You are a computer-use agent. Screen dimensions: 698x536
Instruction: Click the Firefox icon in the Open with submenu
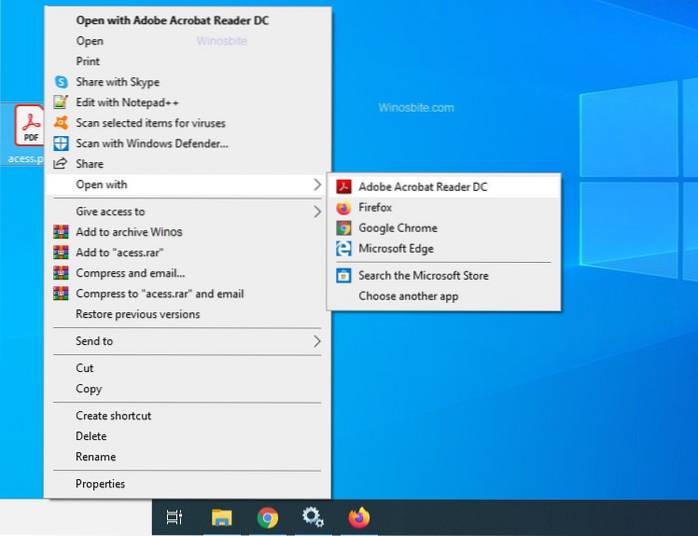[343, 208]
